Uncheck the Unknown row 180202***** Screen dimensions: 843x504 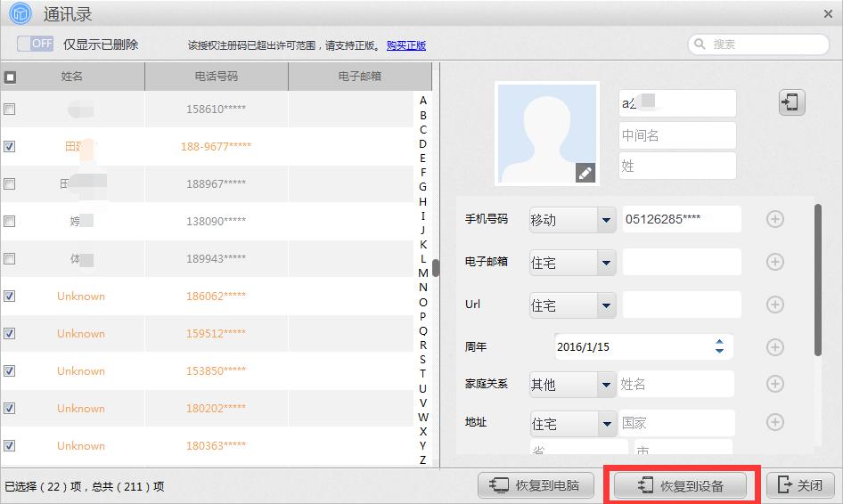9,408
